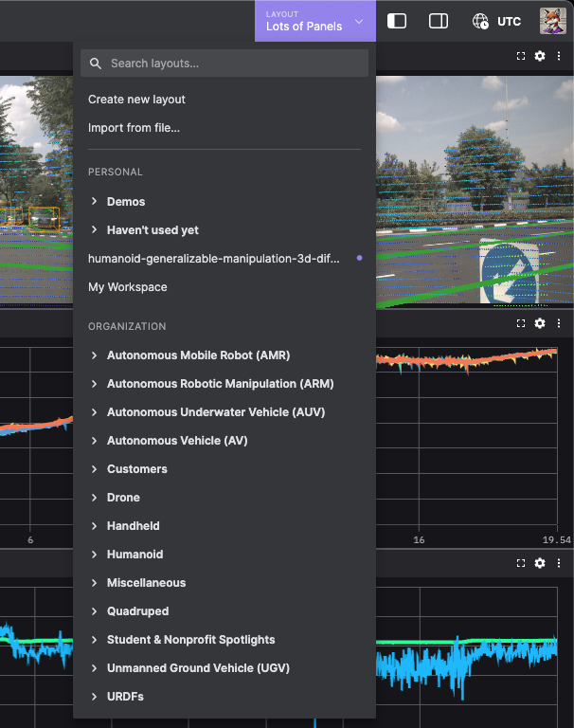The height and width of the screenshot is (728, 574).
Task: Toggle the right sidebar panel icon
Action: 439,21
